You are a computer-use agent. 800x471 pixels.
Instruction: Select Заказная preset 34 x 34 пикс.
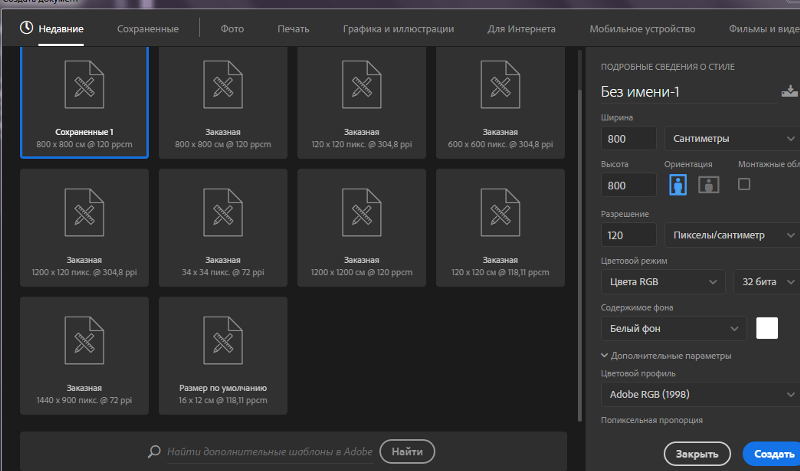(x=223, y=228)
